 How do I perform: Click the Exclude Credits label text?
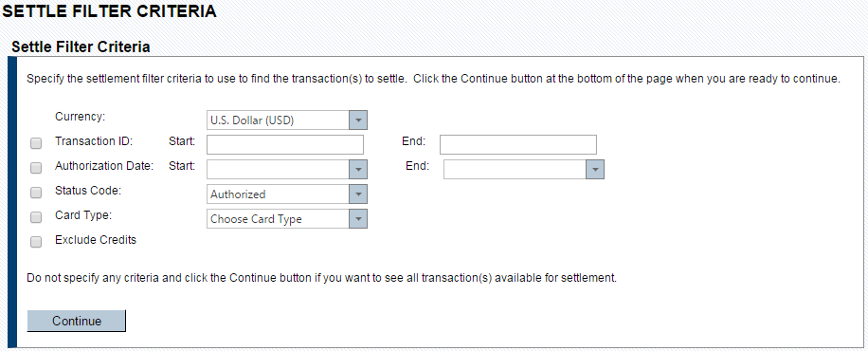96,240
